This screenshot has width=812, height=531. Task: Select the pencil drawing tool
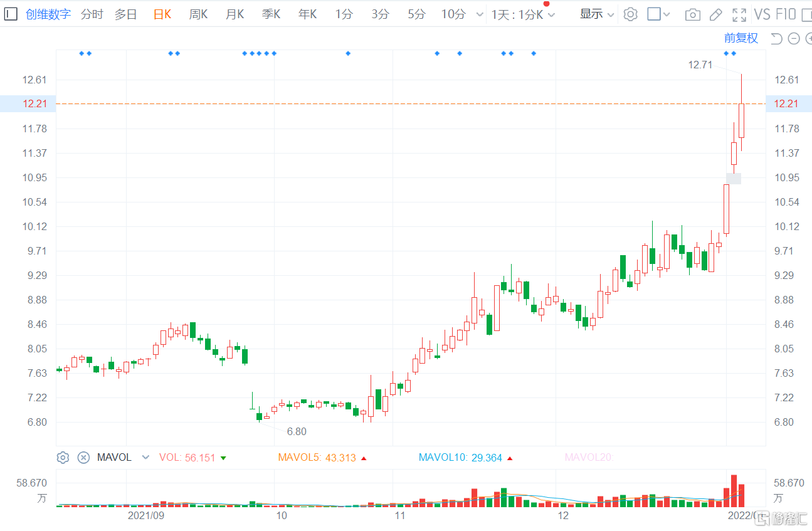[x=715, y=14]
